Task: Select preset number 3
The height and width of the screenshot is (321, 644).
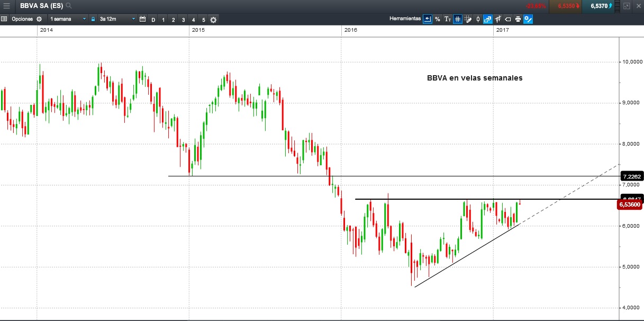Action: click(x=183, y=20)
